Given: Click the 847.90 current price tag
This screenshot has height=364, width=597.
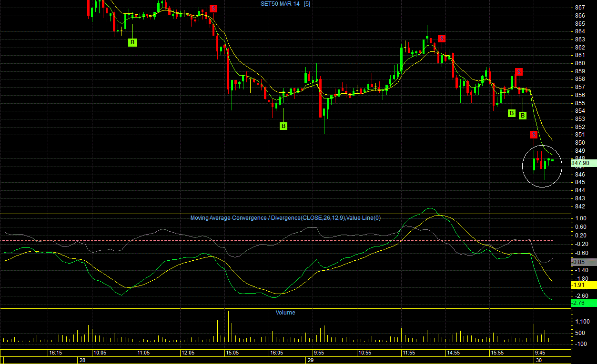Looking at the screenshot, I should pyautogui.click(x=581, y=163).
